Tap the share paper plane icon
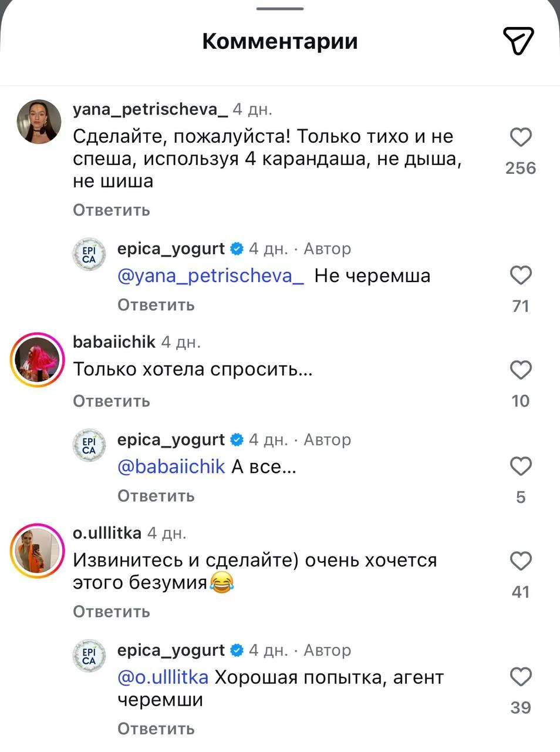Screen dimensions: 560x752 click(x=518, y=41)
